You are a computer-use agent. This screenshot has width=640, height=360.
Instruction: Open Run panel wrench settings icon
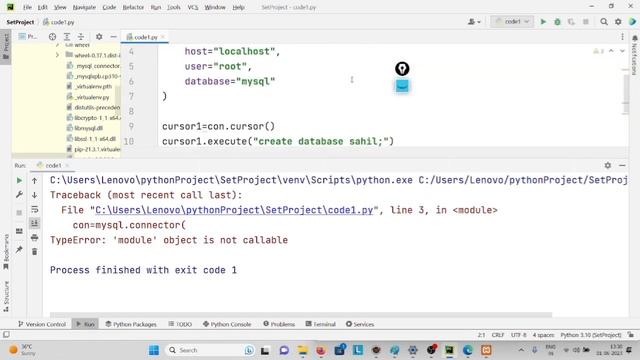point(19,195)
